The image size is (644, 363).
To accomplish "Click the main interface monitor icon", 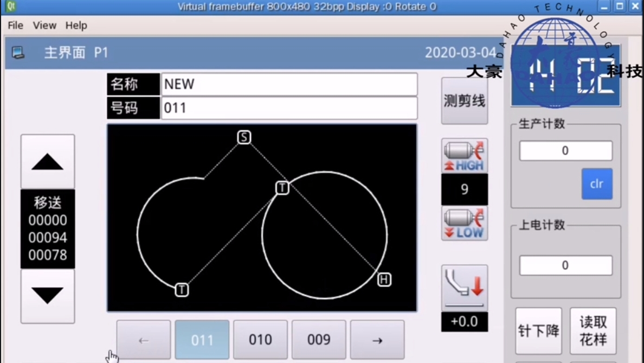I will [x=18, y=53].
